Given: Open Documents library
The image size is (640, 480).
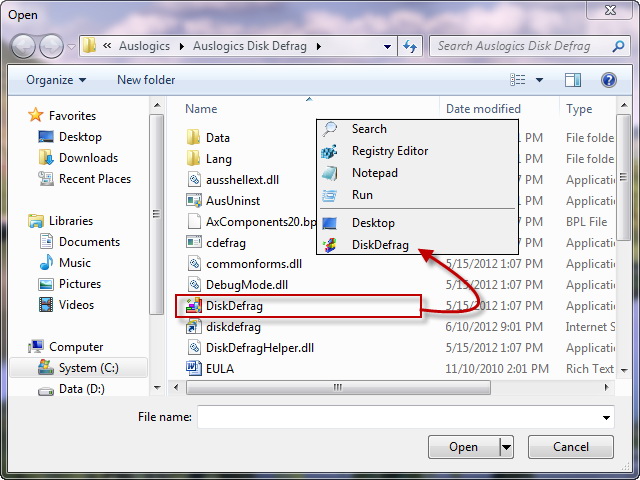Looking at the screenshot, I should pos(79,242).
